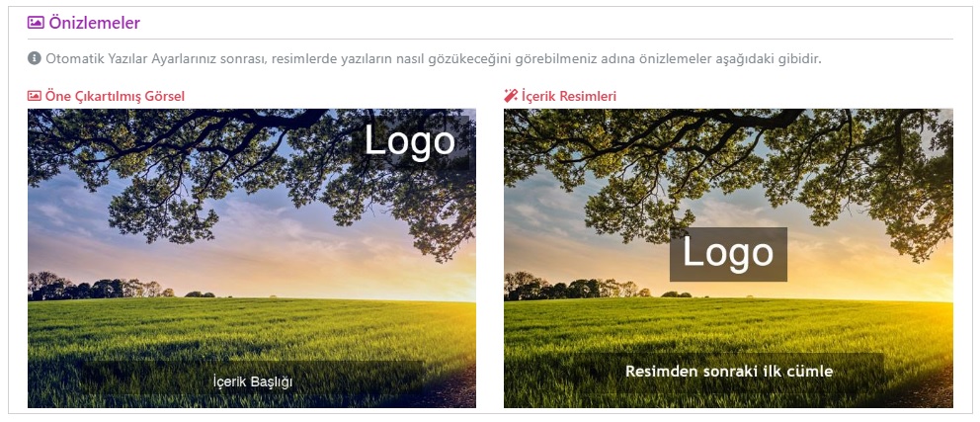Click the Otomatik Yazılar Ayarlarınız info text
The height and width of the screenshot is (422, 980).
click(433, 59)
